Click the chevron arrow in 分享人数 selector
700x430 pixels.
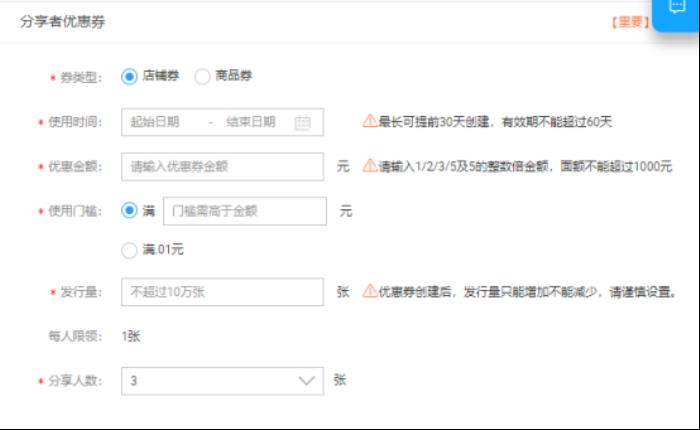[306, 381]
